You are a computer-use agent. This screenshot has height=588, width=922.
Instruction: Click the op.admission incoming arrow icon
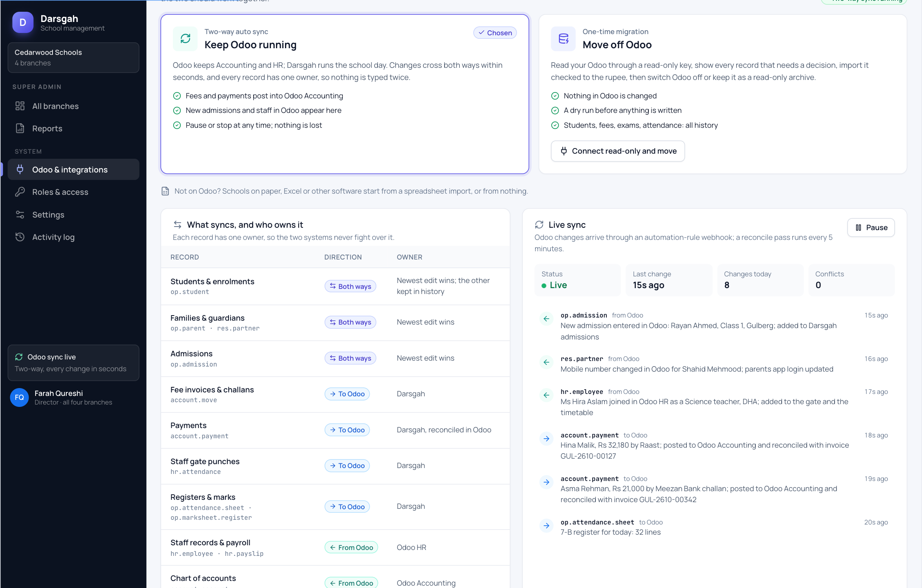click(x=546, y=319)
